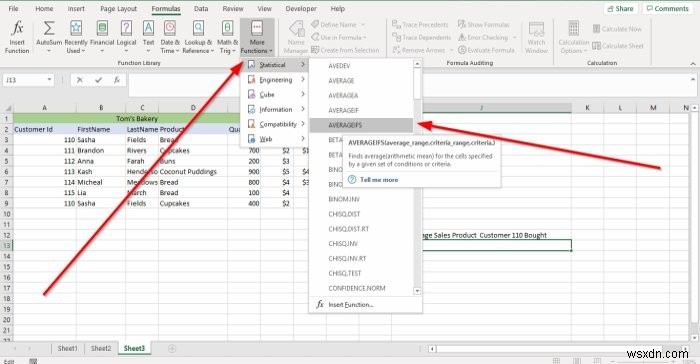This screenshot has width=700, height=364.
Task: Expand the Engineering submenu
Action: [x=275, y=79]
